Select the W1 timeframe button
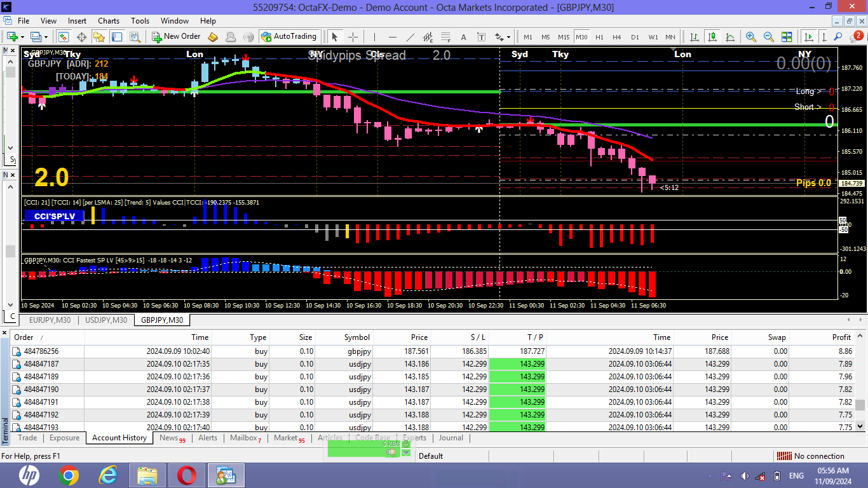Screen dimensions: 868x488 click(653, 37)
